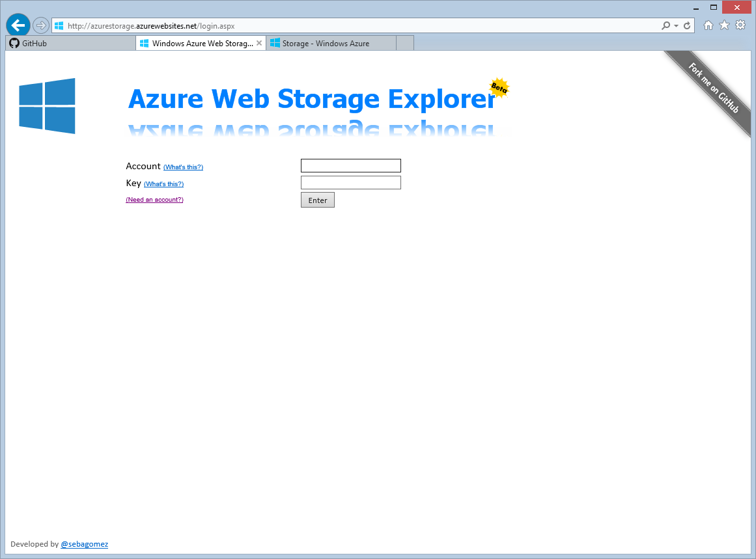Close the Windows Azure Web Storage tab
Image resolution: width=756 pixels, height=559 pixels.
pos(259,43)
